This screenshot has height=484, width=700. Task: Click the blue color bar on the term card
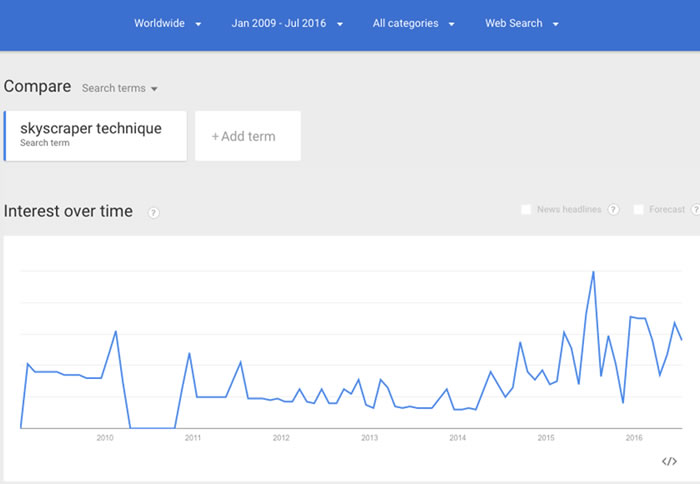pos(5,135)
